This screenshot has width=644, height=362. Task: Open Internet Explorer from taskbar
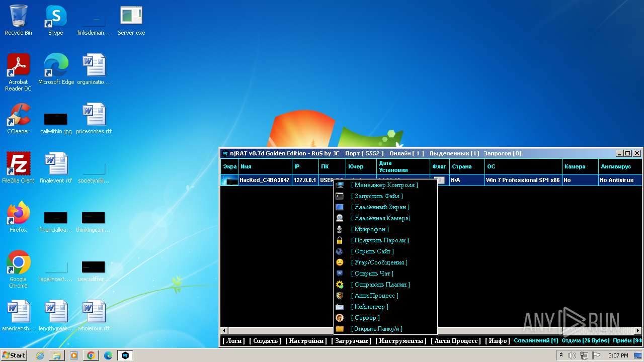point(40,355)
